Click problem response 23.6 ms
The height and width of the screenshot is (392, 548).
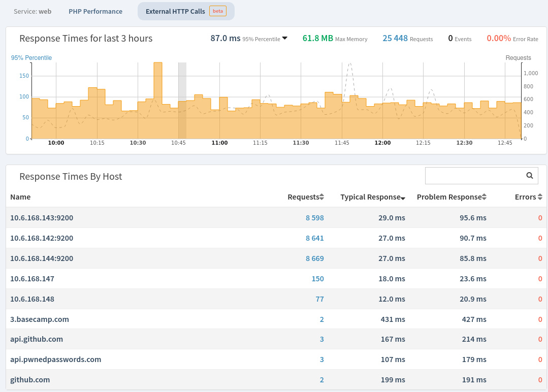tap(473, 278)
